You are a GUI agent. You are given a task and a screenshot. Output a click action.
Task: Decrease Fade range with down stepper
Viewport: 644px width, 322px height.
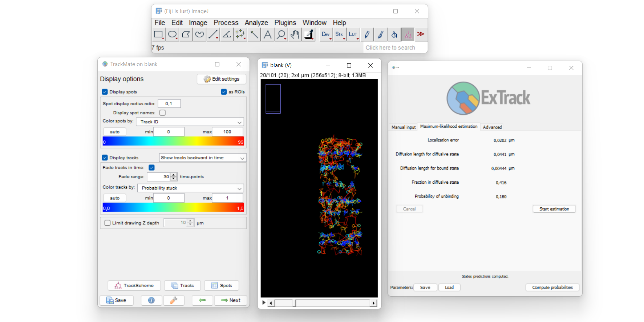click(174, 179)
